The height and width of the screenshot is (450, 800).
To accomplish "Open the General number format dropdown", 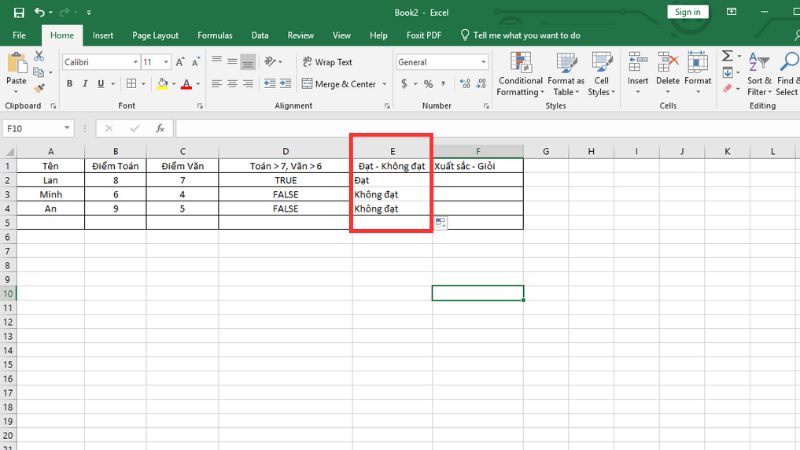I will click(475, 62).
